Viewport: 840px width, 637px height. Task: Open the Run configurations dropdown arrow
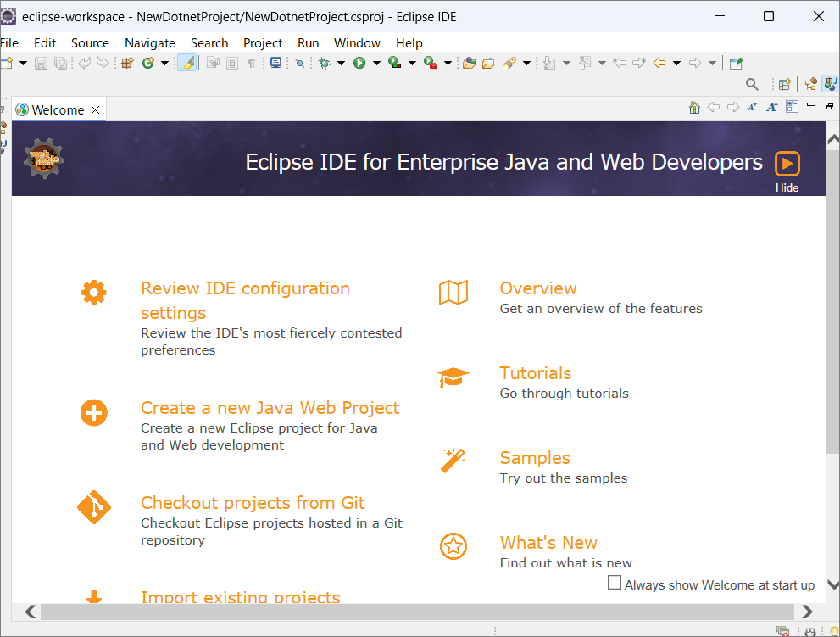pos(376,64)
